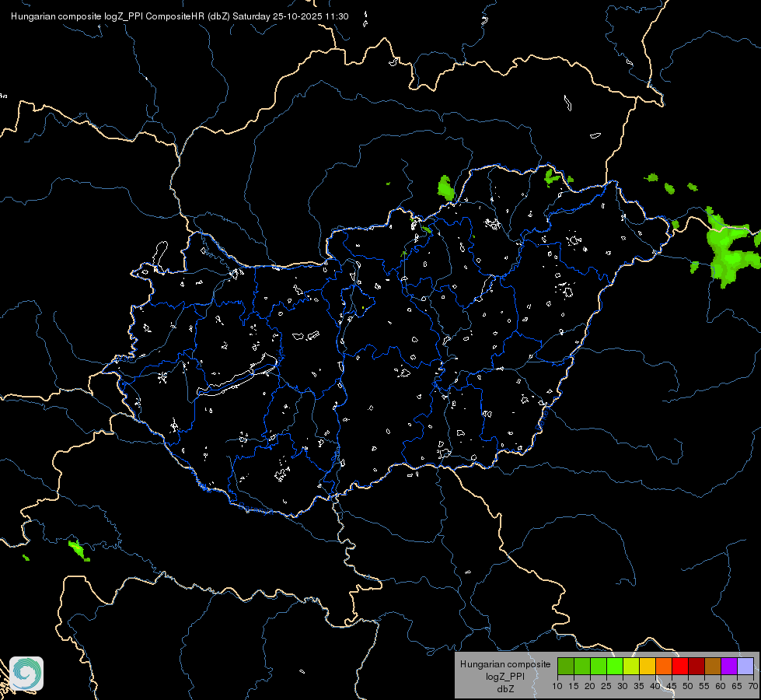Click the swirl logo icon in the corner
Image resolution: width=761 pixels, height=700 pixels.
[26, 674]
